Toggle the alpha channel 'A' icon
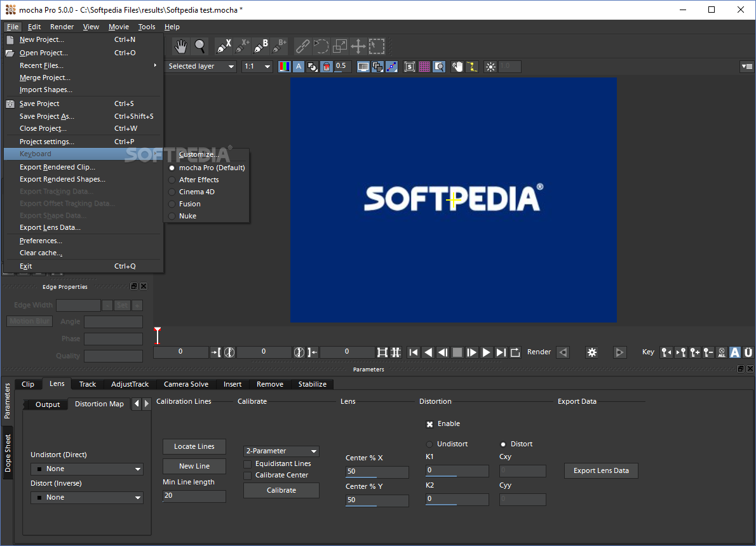The image size is (756, 546). click(x=299, y=67)
